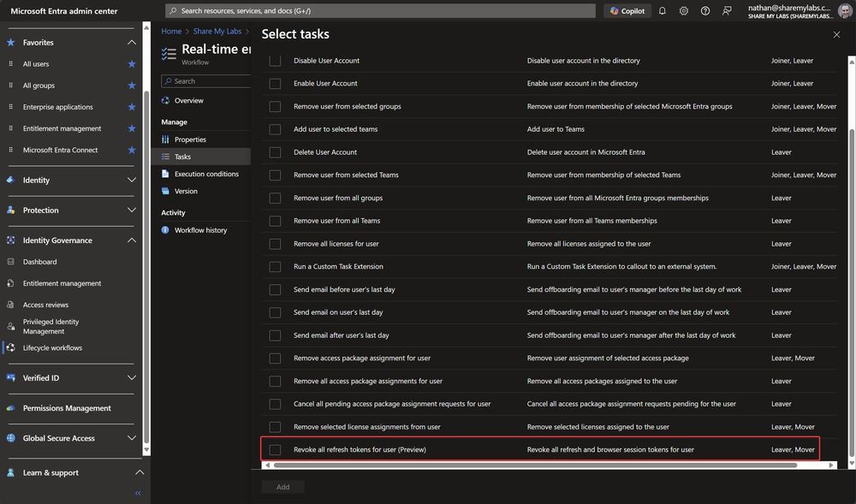Viewport: 856px width, 504px height.
Task: Click the Learn & support person icon
Action: pos(10,473)
